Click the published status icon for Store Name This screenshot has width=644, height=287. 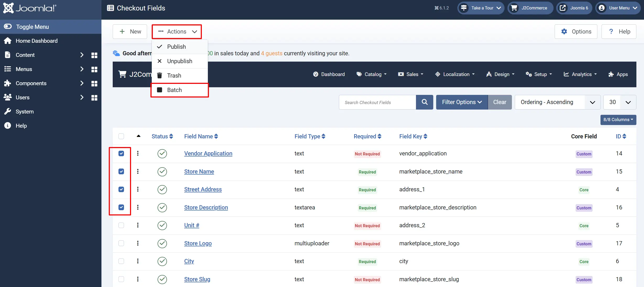click(x=162, y=172)
